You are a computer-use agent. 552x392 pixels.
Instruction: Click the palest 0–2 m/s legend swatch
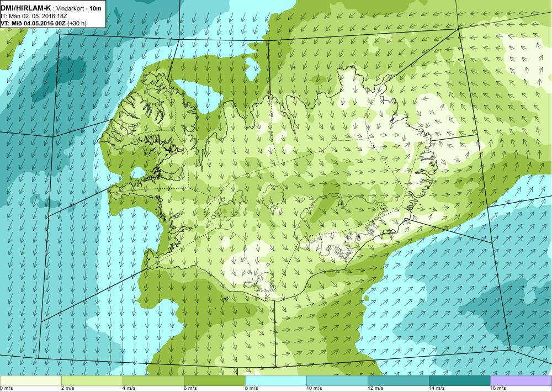coord(30,381)
